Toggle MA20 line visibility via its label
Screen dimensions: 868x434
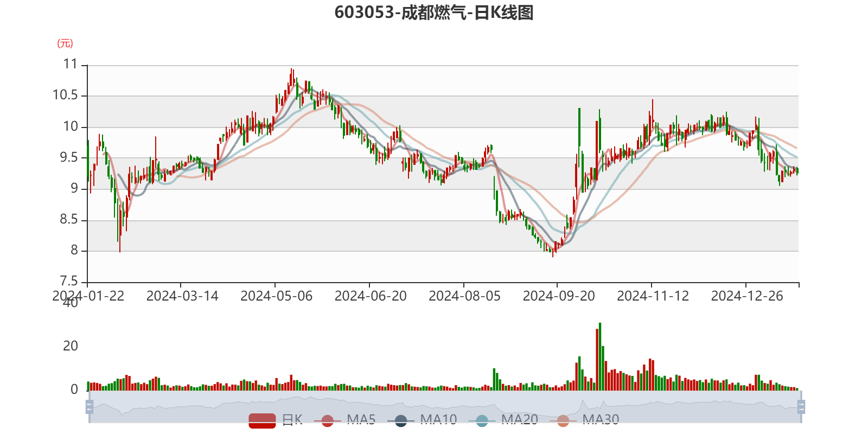coord(519,419)
